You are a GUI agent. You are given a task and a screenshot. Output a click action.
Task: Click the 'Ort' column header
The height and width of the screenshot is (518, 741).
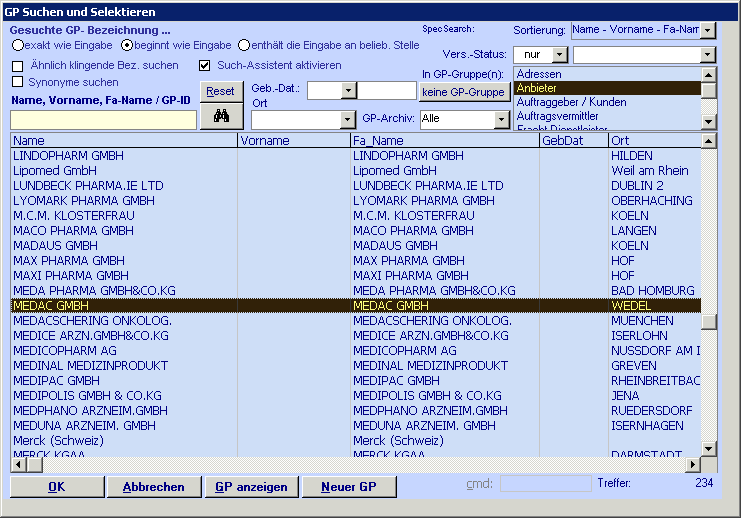(655, 140)
